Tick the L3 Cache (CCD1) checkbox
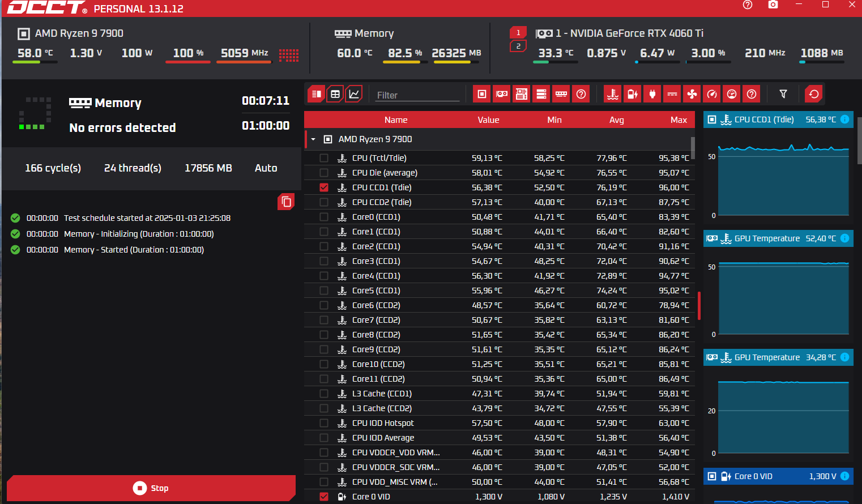The width and height of the screenshot is (862, 504). click(324, 394)
